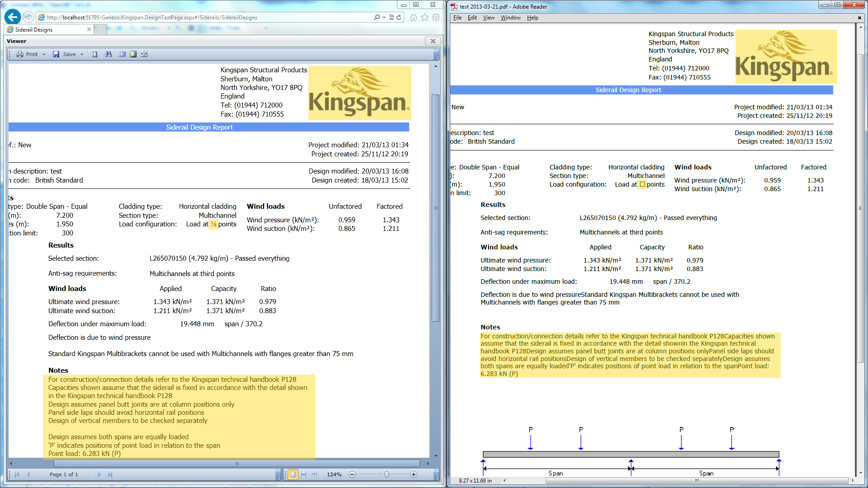The image size is (868, 488).
Task: Open zoom toolbar overflow options
Action: click(x=436, y=475)
